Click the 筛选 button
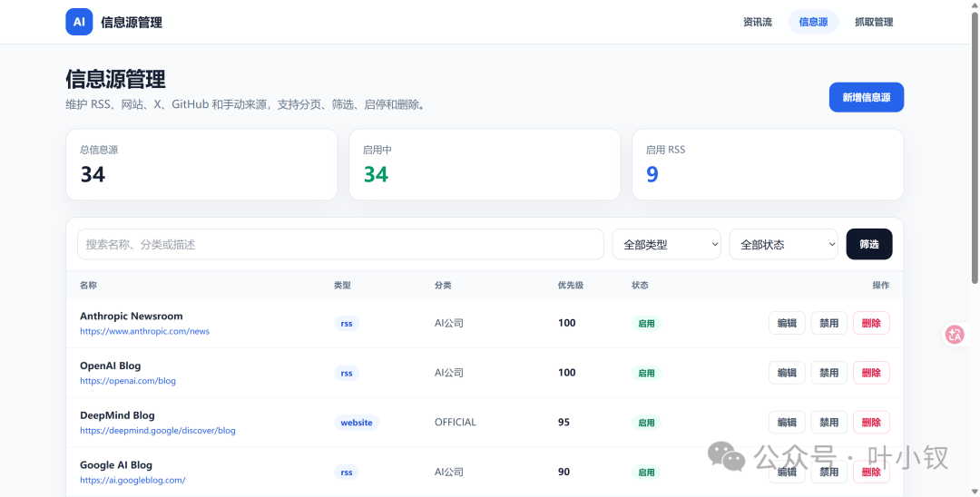Screen dimensions: 980x497 869,244
